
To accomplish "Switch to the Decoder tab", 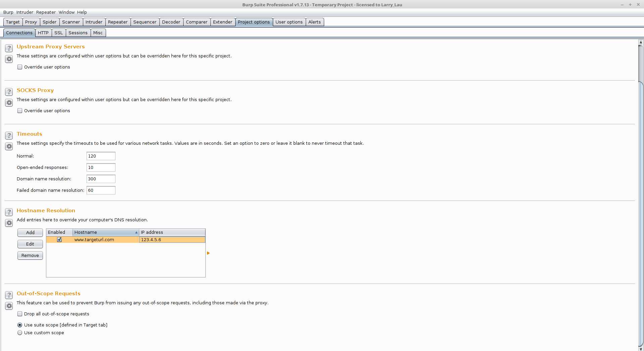I will pyautogui.click(x=171, y=22).
